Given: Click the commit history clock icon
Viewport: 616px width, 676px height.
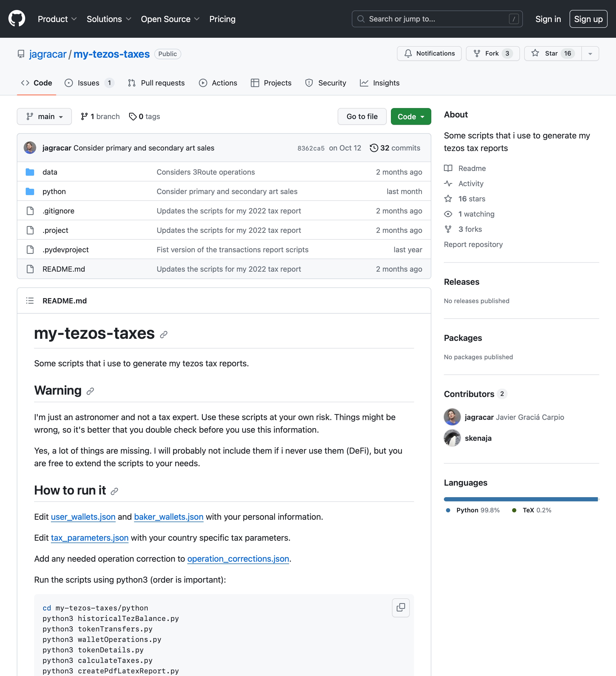Looking at the screenshot, I should 374,148.
